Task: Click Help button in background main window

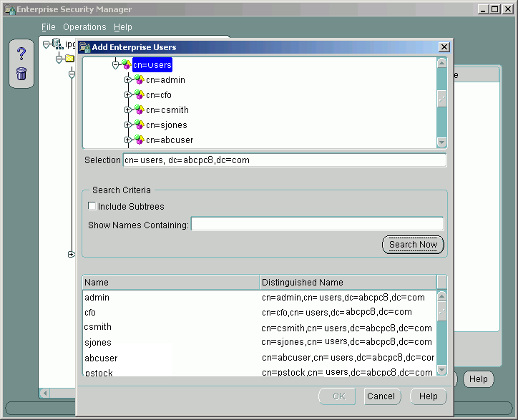Action: point(478,379)
